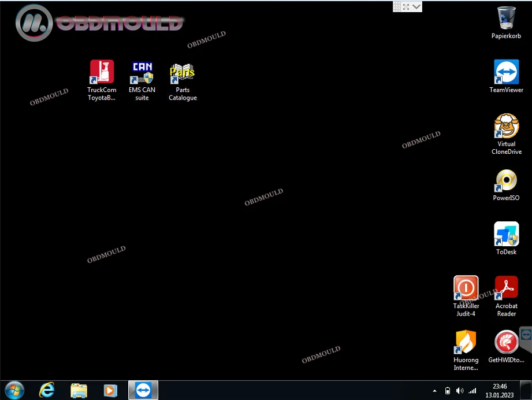Open Internet Explorer from the taskbar
This screenshot has width=532, height=400.
coord(47,390)
